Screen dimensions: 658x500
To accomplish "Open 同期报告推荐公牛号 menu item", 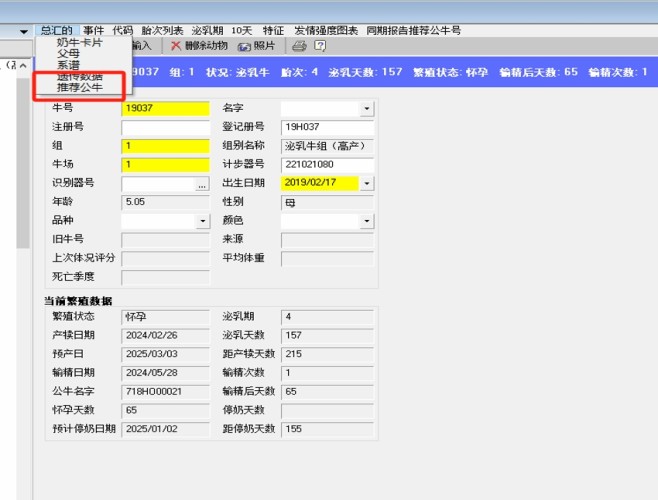I will pyautogui.click(x=413, y=31).
